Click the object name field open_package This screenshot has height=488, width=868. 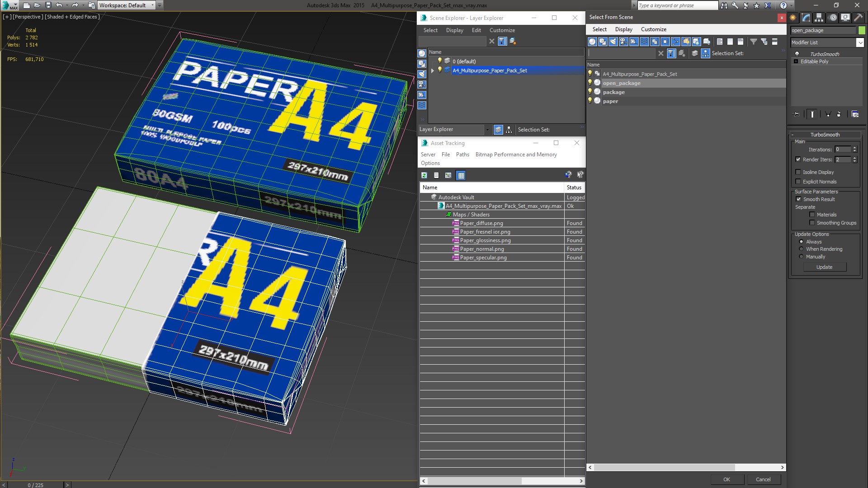823,30
